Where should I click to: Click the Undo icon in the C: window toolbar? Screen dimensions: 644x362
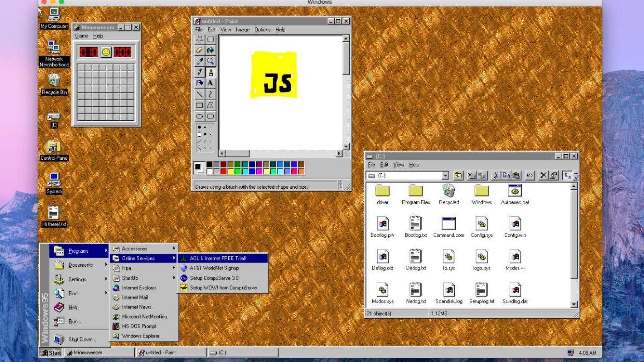(x=529, y=175)
